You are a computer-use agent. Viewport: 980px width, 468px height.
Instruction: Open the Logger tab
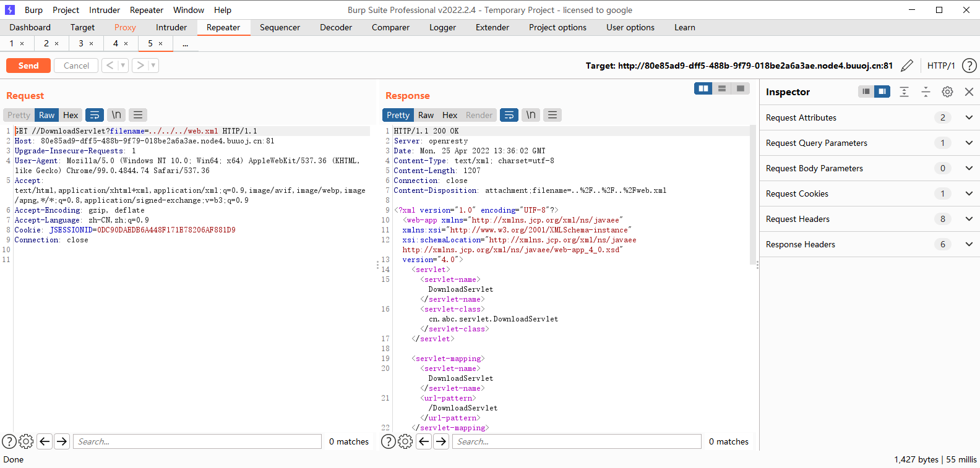point(442,27)
